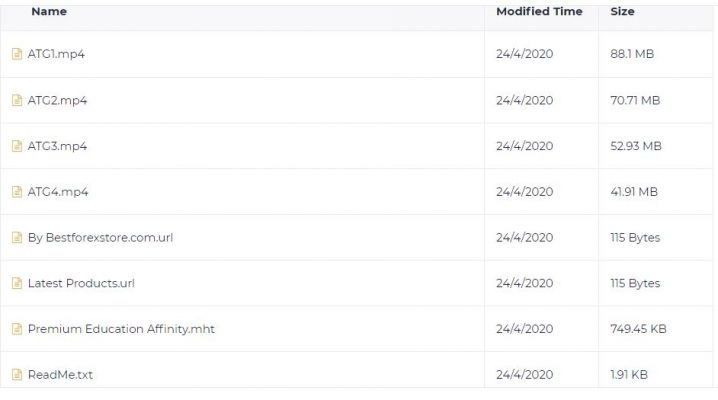Select the ATG3.mp4 file name
The width and height of the screenshot is (718, 400).
tap(57, 146)
